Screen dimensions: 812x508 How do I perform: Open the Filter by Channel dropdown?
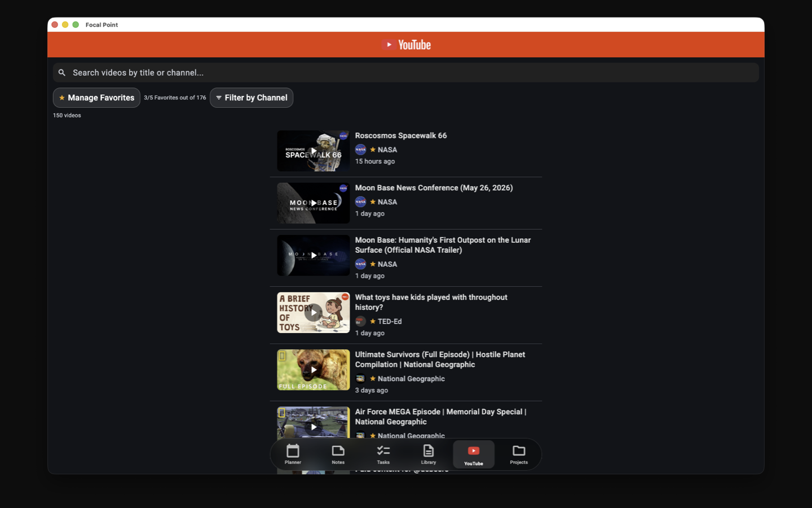pos(251,98)
